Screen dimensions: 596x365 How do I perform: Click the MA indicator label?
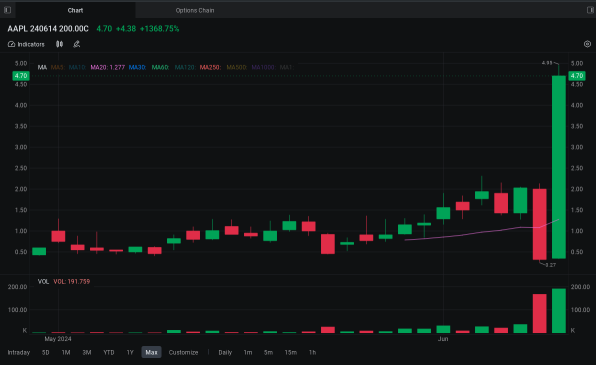coord(42,67)
